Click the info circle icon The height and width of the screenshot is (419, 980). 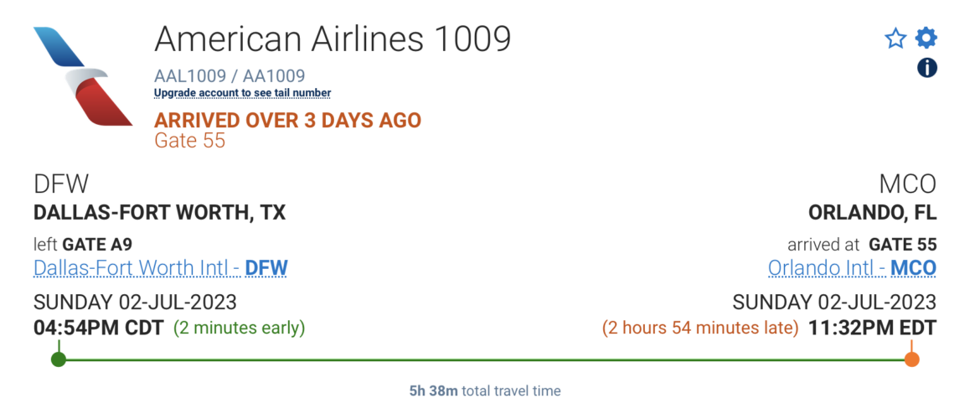click(x=926, y=68)
